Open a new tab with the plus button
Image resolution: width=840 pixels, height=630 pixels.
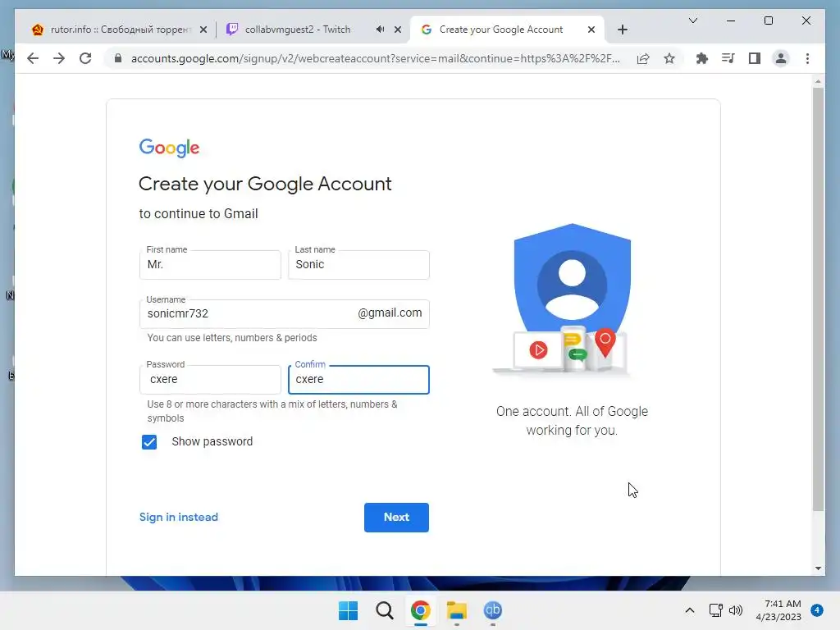[622, 30]
